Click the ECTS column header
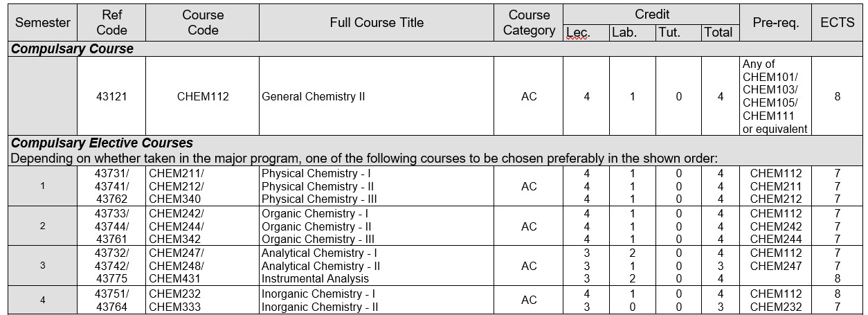This screenshot has height=315, width=868. (x=837, y=22)
